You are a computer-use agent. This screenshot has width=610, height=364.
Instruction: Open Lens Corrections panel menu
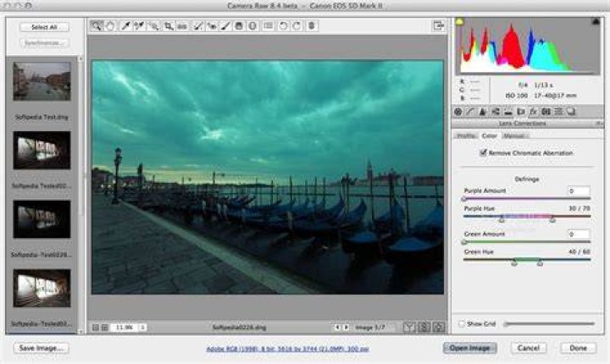click(x=600, y=124)
